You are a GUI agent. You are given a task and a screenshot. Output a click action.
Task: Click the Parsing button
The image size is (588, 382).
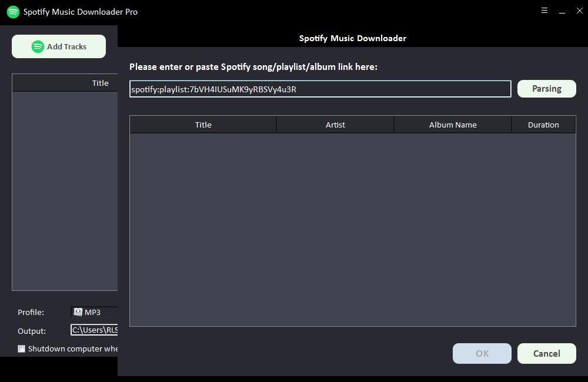click(546, 89)
